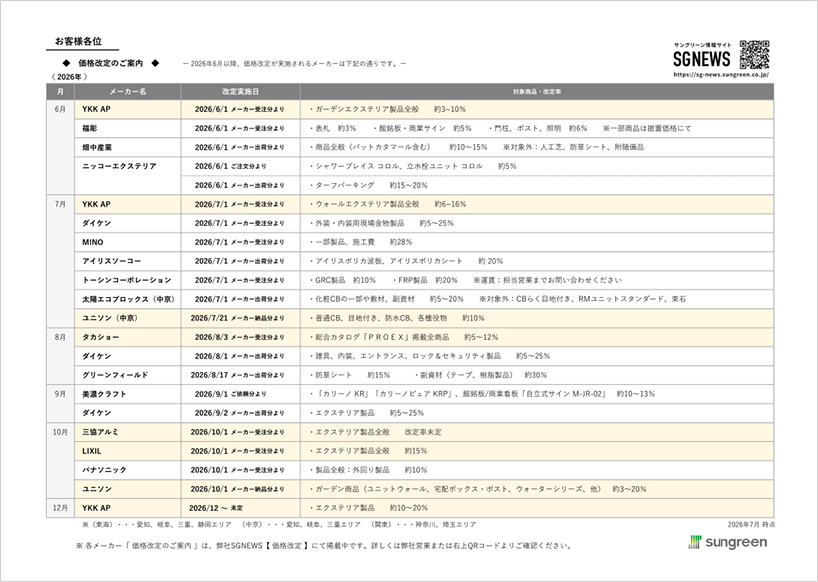The height and width of the screenshot is (582, 818).
Task: Click YKK AP in the 6月 row
Action: click(x=96, y=110)
